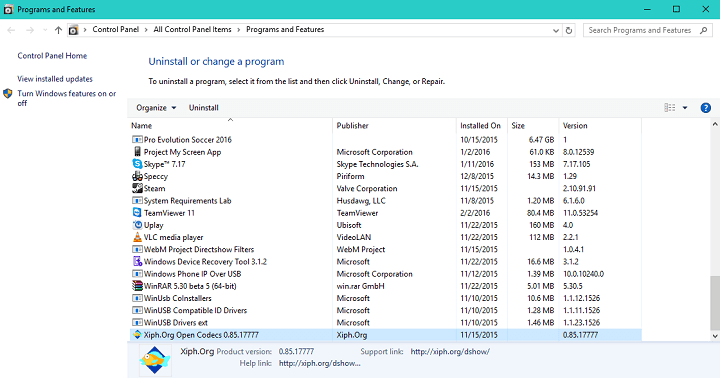
Task: Click the WinRAR 5.30 beta 5 icon
Action: 137,286
